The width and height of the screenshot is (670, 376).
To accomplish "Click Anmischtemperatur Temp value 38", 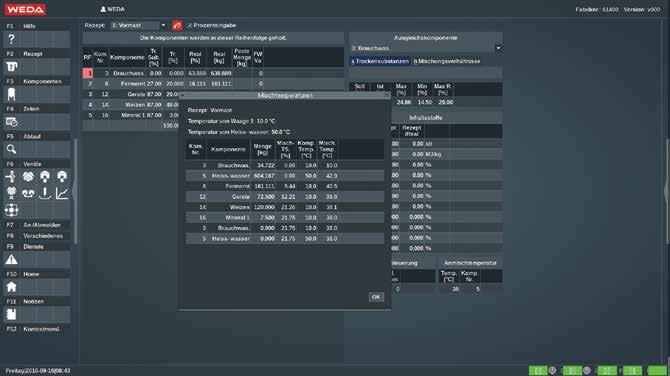I will click(x=455, y=289).
